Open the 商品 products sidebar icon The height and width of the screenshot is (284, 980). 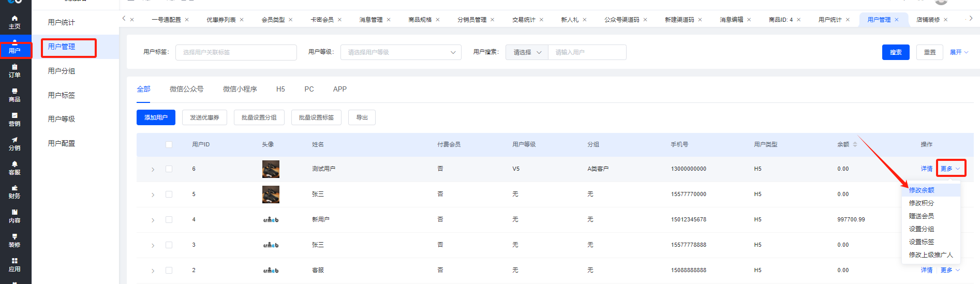pos(14,95)
